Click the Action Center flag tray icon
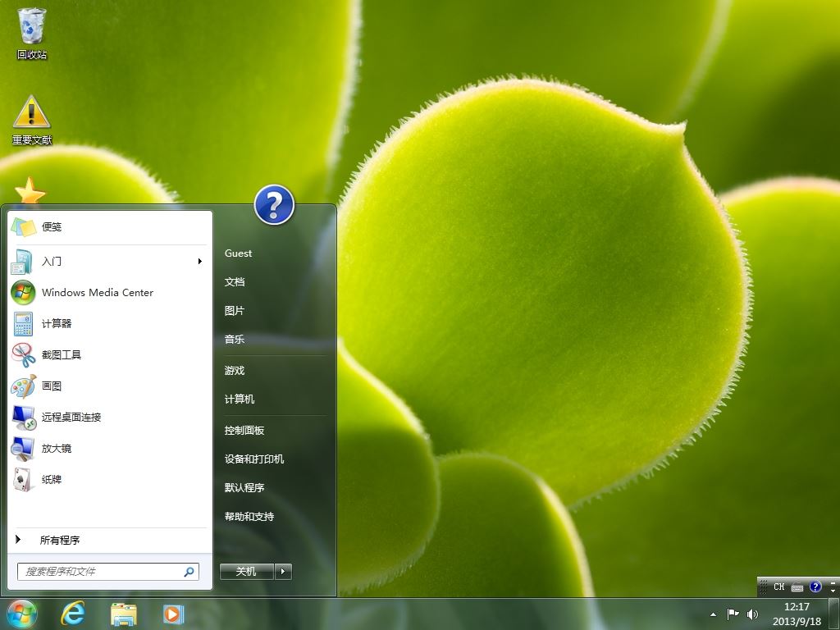Screen dimensions: 840x630 tap(733, 614)
